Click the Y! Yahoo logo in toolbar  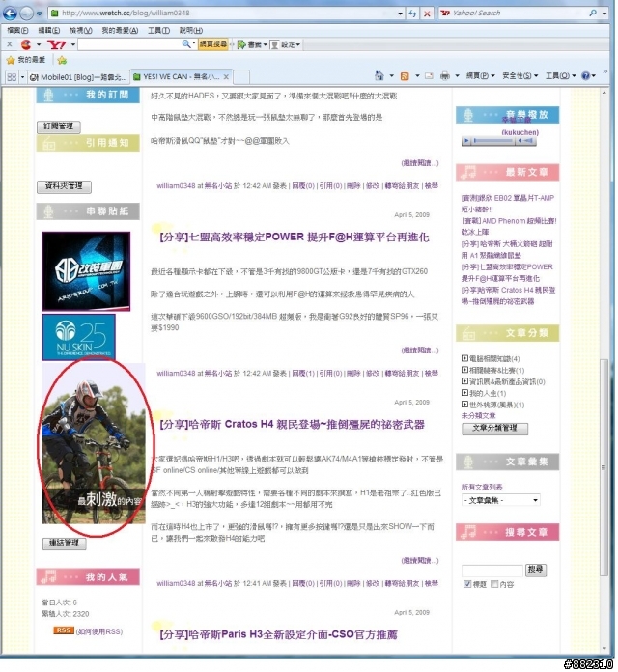[x=57, y=44]
